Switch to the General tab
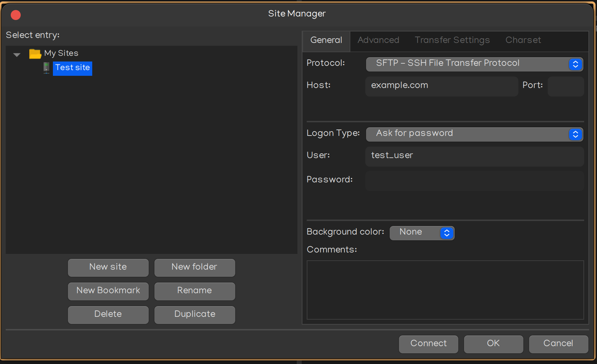Viewport: 597px width, 364px height. tap(326, 40)
